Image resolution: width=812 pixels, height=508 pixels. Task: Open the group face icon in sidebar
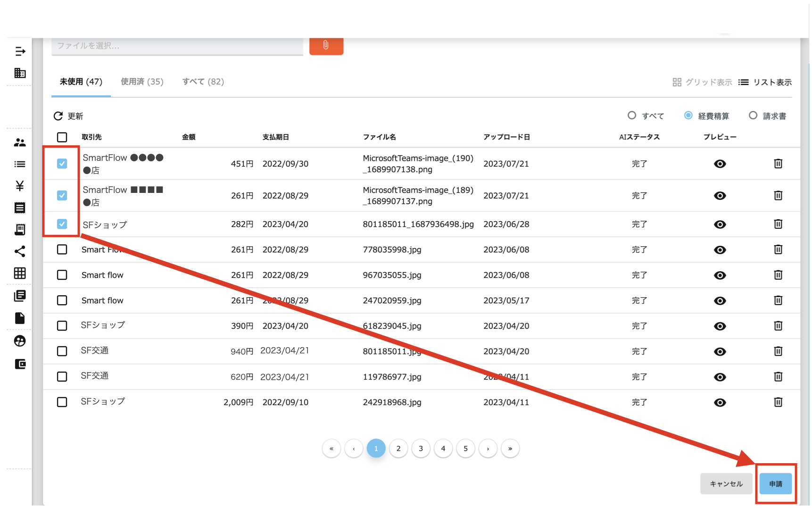[x=20, y=341]
